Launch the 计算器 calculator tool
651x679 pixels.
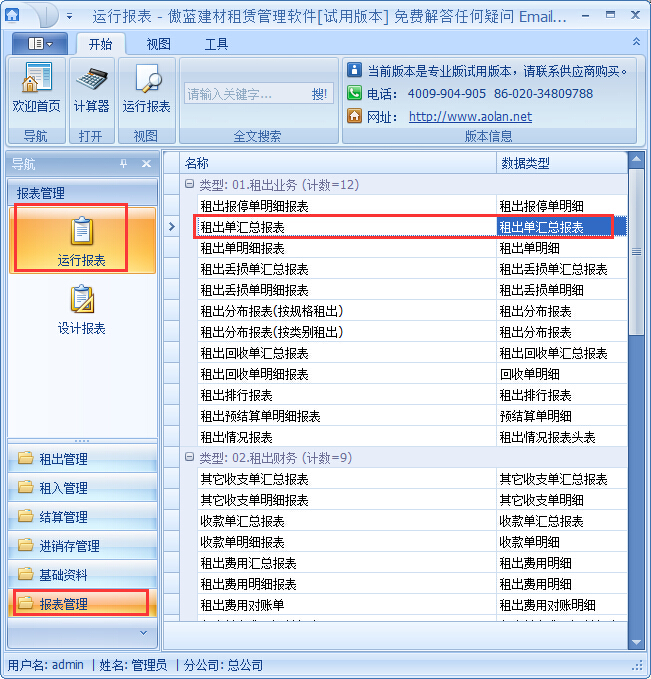coord(92,89)
